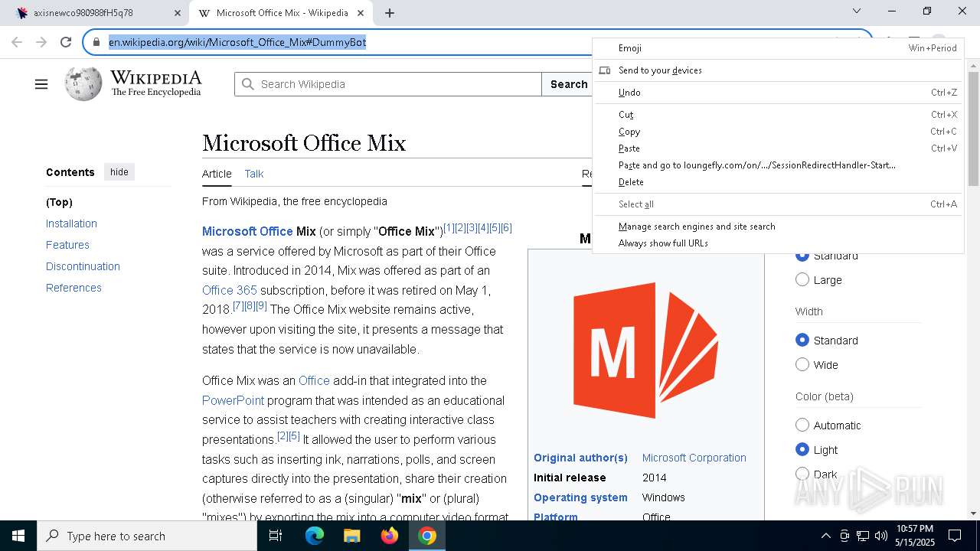Open a new browser tab with the plus icon
Viewport: 980px width, 551px height.
[390, 13]
